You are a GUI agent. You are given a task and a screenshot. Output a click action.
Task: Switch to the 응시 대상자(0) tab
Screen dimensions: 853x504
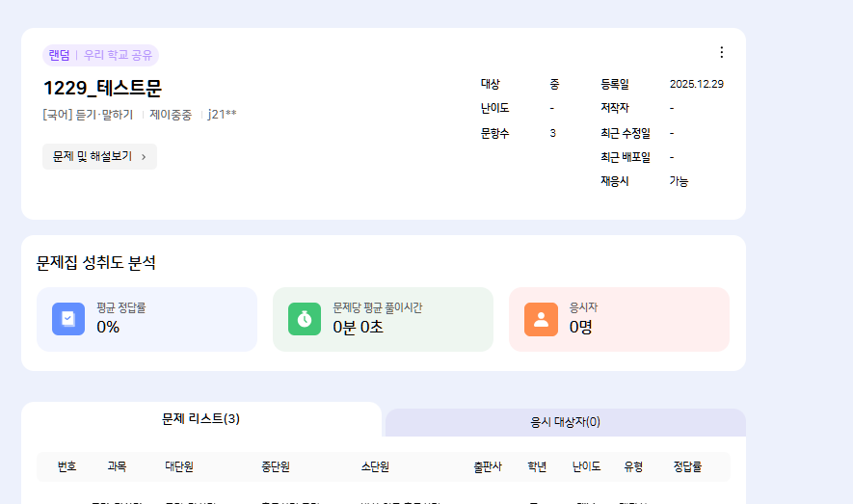click(x=565, y=422)
